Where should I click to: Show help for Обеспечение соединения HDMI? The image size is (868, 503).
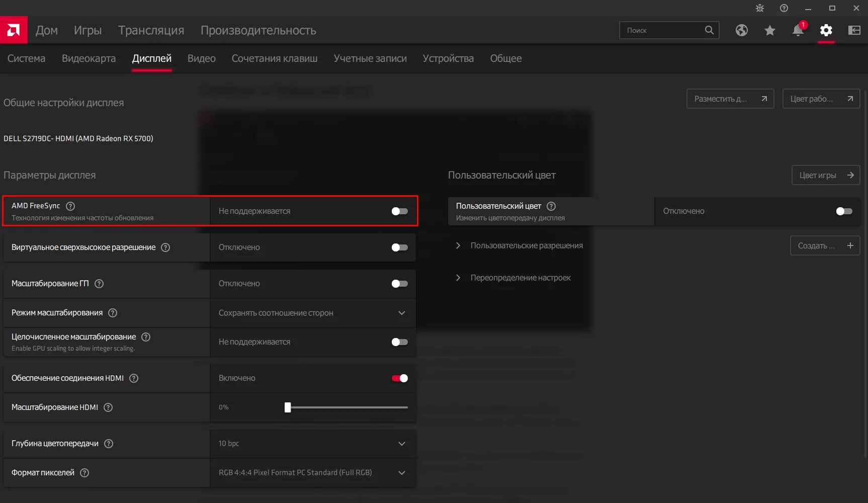click(134, 378)
